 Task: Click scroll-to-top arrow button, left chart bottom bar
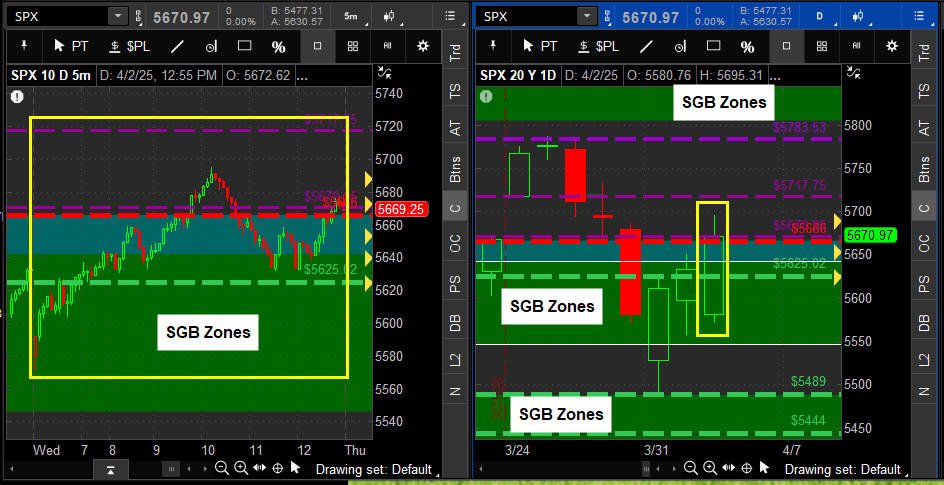pos(110,469)
